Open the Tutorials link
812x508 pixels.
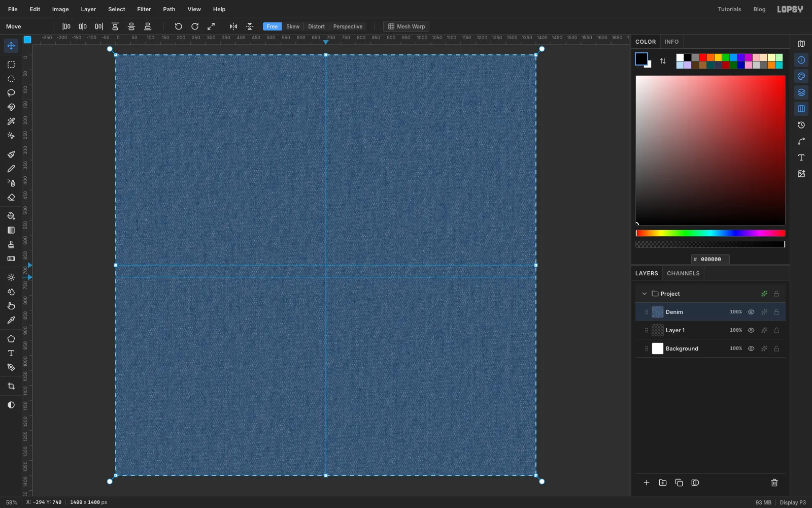point(729,9)
